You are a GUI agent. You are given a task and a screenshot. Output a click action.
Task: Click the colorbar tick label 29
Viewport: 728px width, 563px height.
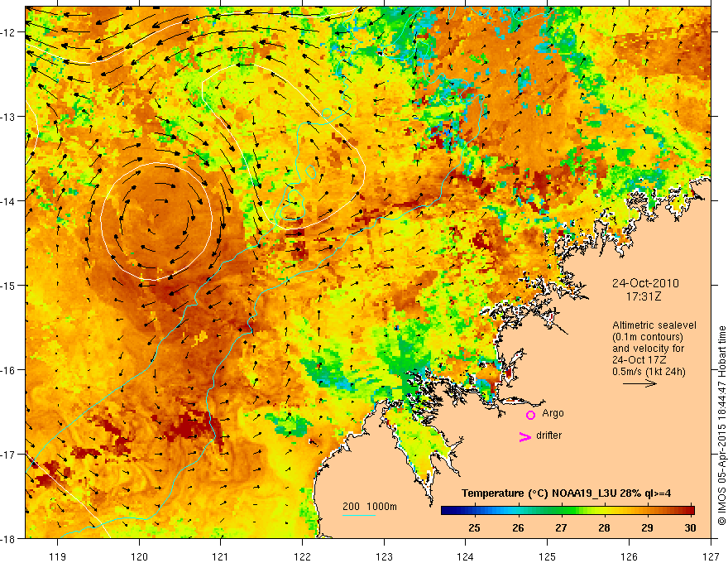click(647, 527)
